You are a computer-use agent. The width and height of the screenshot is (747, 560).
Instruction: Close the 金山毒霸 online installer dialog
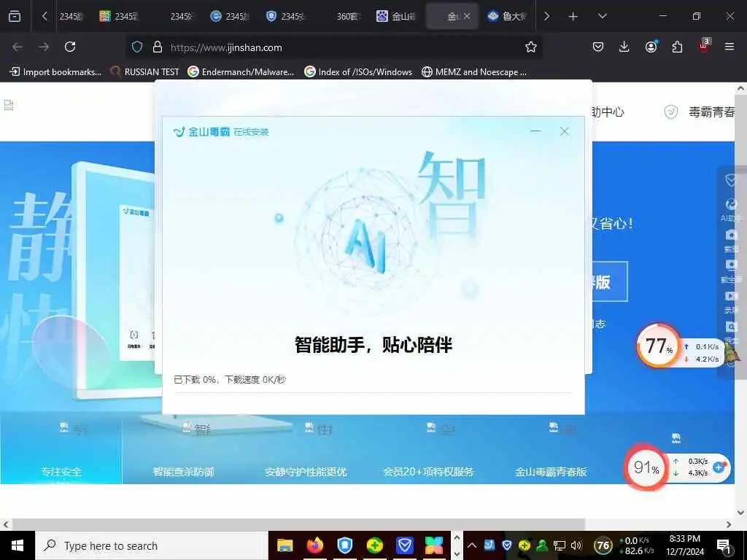tap(565, 131)
